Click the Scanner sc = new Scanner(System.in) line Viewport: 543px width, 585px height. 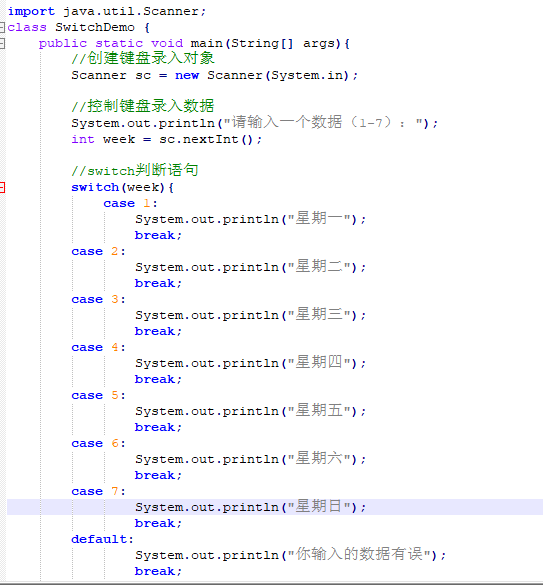[x=215, y=75]
